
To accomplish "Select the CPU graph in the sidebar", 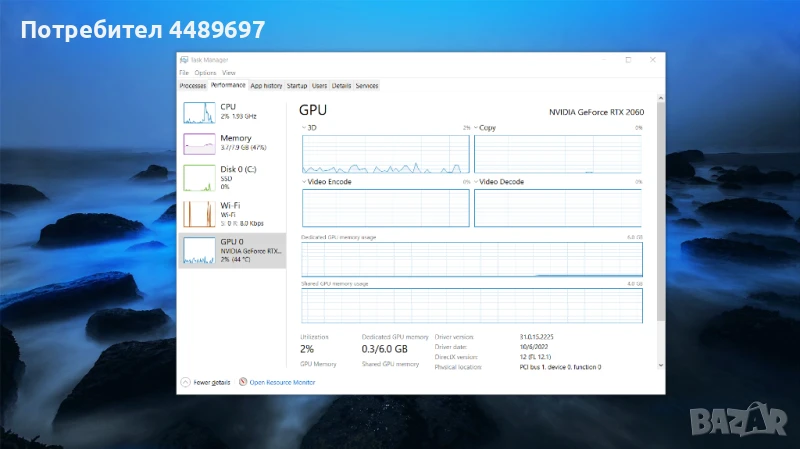I will 198,112.
